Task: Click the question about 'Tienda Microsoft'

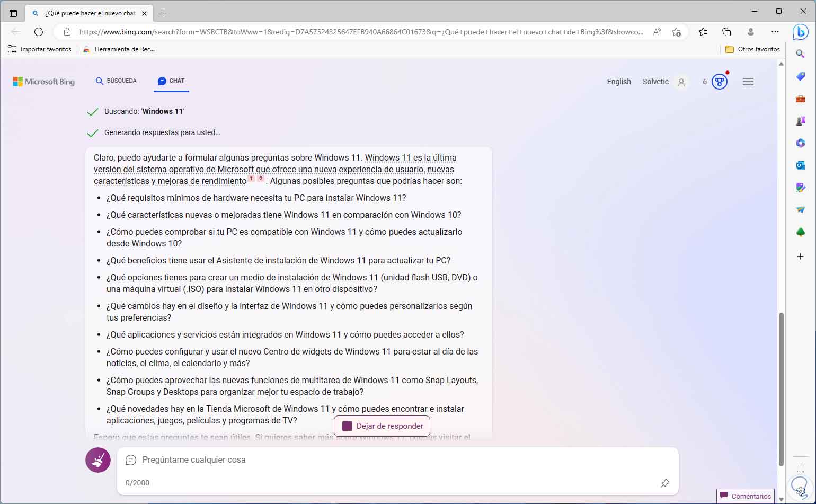Action: [285, 414]
